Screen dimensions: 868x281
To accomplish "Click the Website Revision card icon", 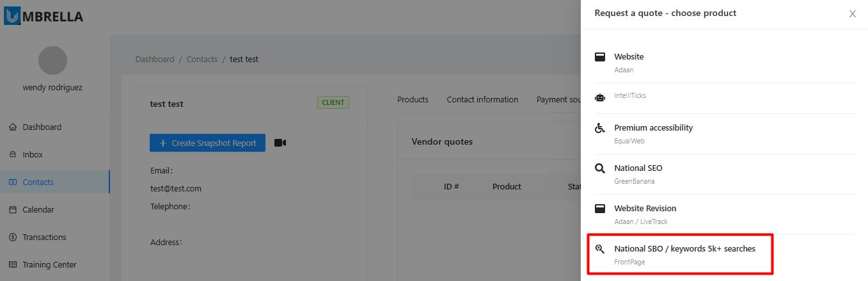I will click(600, 208).
